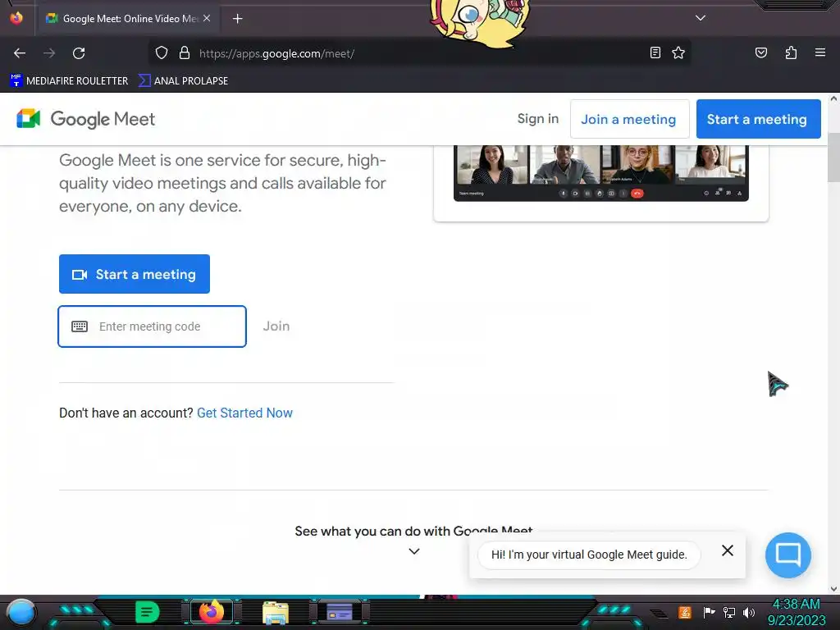Screen dimensions: 840x630
Task: Open the tracking protection shield icon
Action: pos(162,52)
